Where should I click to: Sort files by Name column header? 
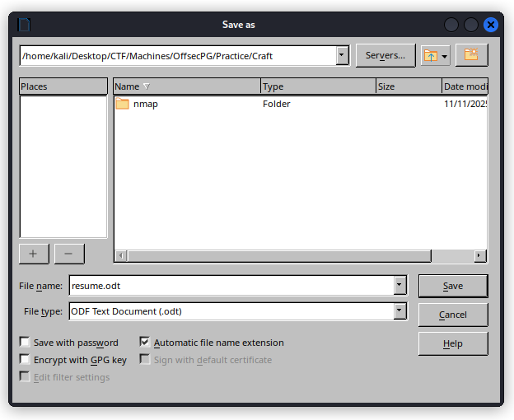pyautogui.click(x=186, y=86)
